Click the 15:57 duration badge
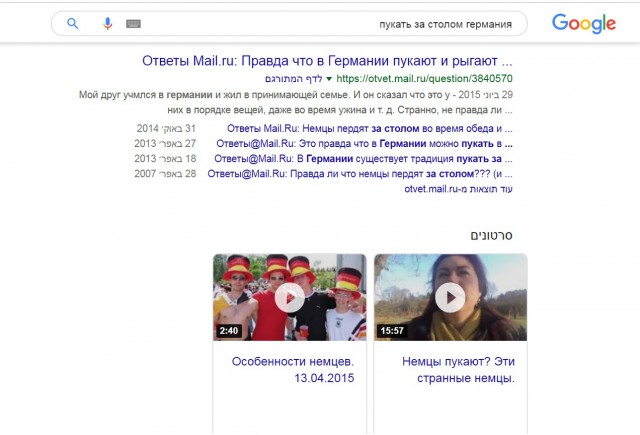Screen dimensions: 640x435 click(x=392, y=331)
